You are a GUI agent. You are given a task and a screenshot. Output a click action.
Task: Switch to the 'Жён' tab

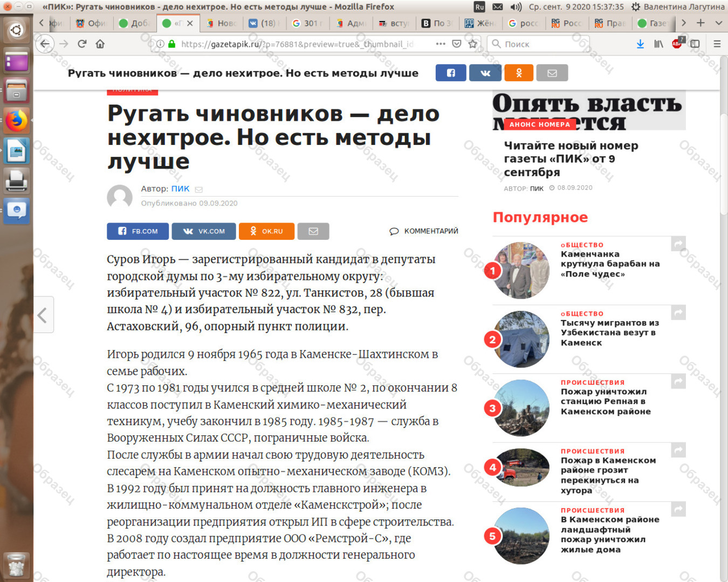(480, 23)
